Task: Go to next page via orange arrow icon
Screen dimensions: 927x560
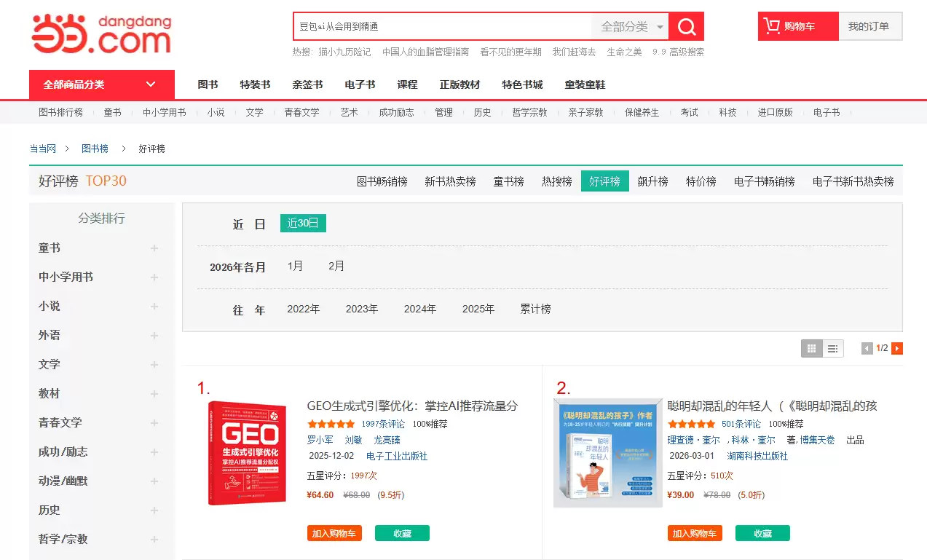Action: pyautogui.click(x=896, y=348)
